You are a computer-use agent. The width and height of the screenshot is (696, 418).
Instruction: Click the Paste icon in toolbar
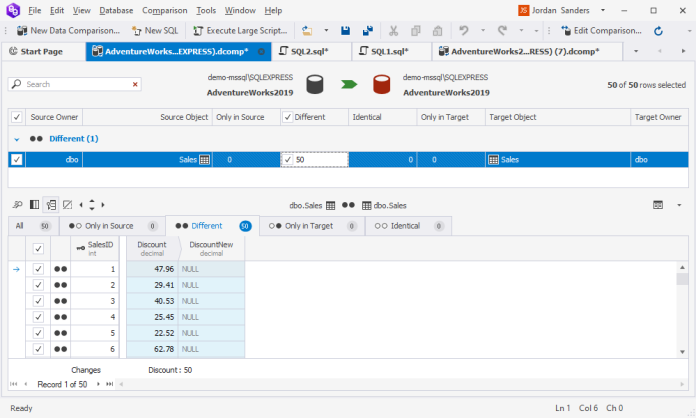pyautogui.click(x=438, y=31)
